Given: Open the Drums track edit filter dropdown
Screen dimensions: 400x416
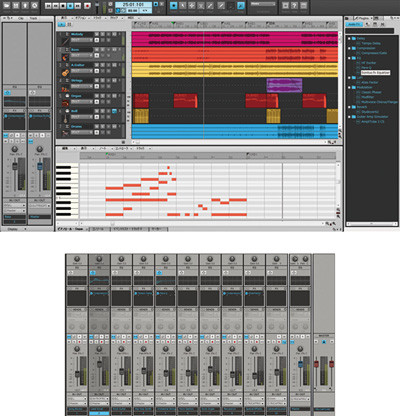Looking at the screenshot, I should (82, 132).
